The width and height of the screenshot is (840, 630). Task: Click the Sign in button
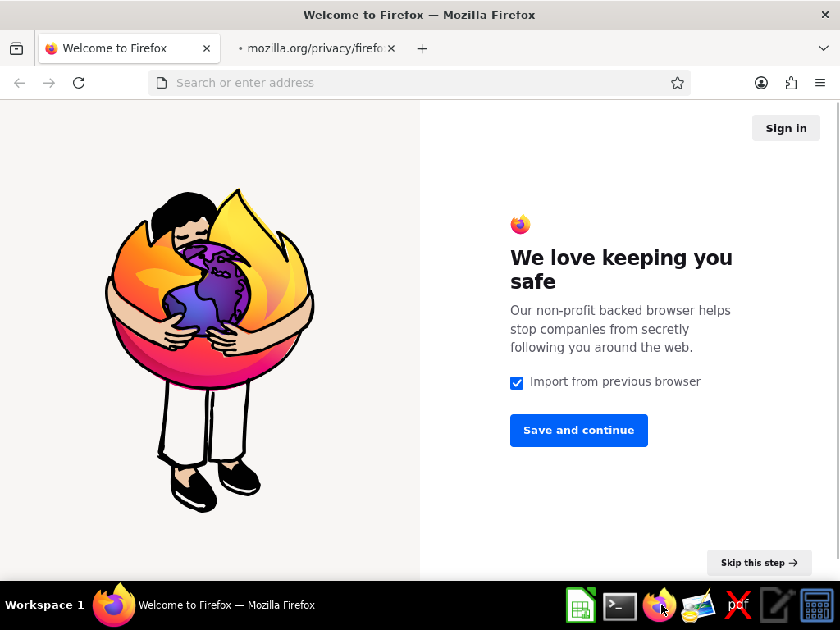tap(786, 128)
